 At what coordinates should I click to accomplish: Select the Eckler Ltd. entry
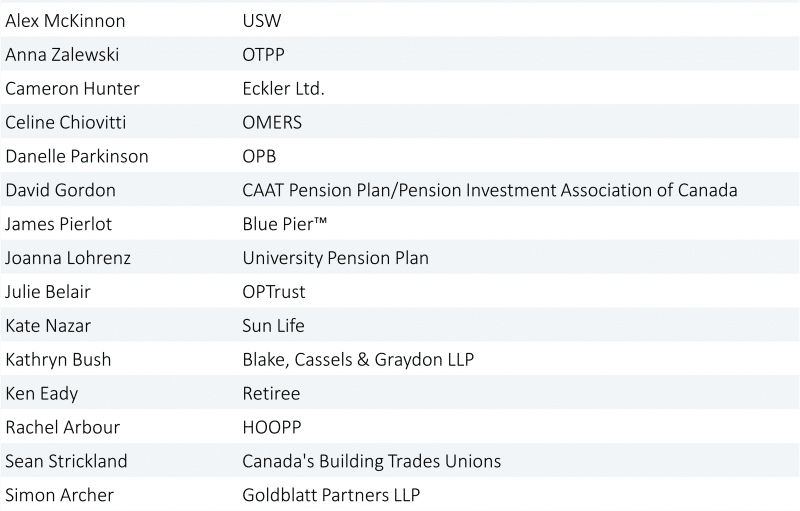[x=283, y=88]
